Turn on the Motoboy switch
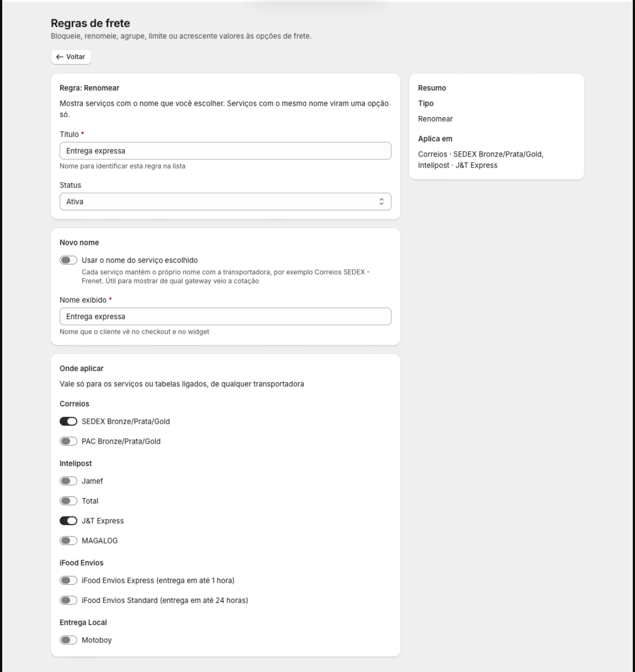 [x=68, y=640]
